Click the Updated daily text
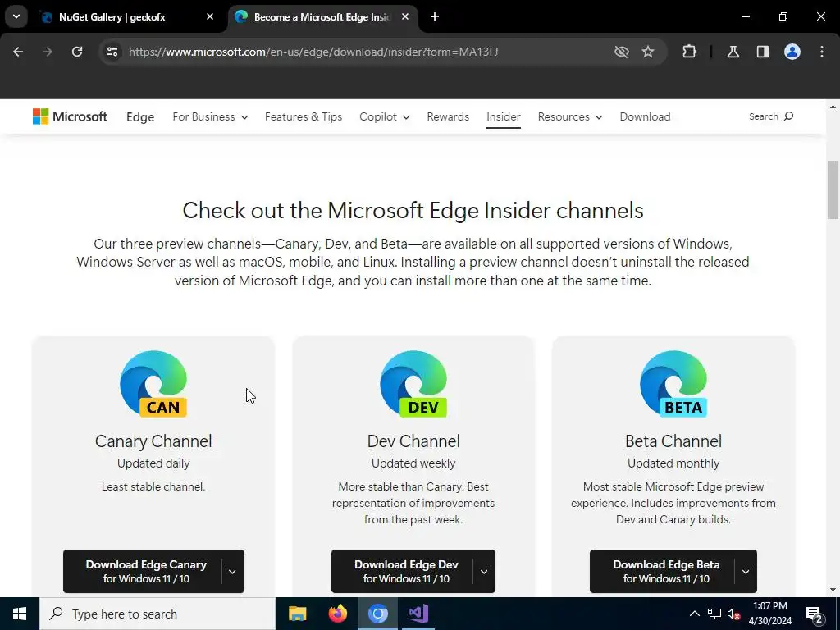The width and height of the screenshot is (840, 630). (153, 463)
